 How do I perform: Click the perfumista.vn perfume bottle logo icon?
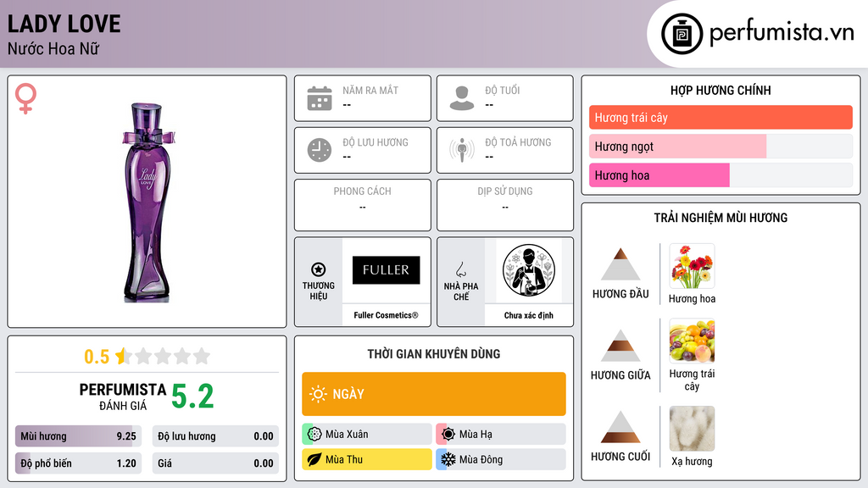pyautogui.click(x=682, y=34)
